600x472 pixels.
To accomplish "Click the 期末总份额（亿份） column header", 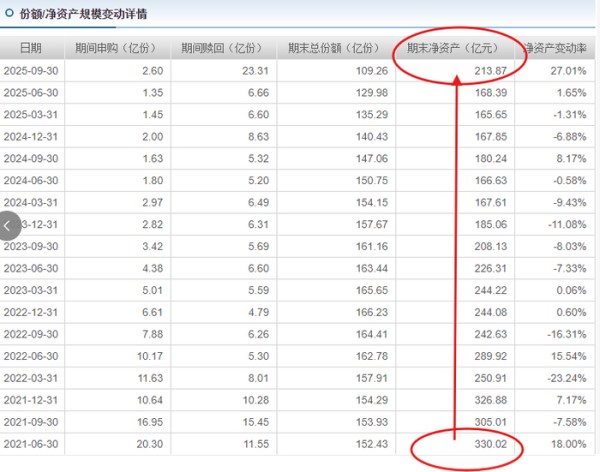I will tap(335, 48).
